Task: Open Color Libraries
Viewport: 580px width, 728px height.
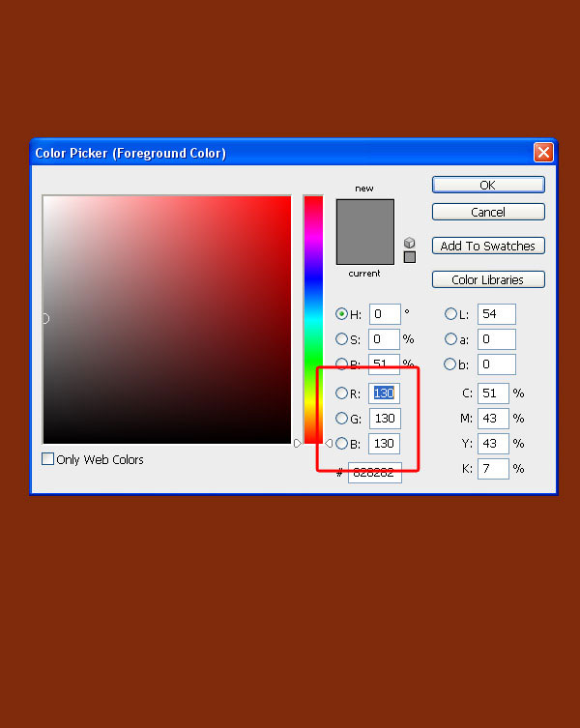Action: click(488, 279)
